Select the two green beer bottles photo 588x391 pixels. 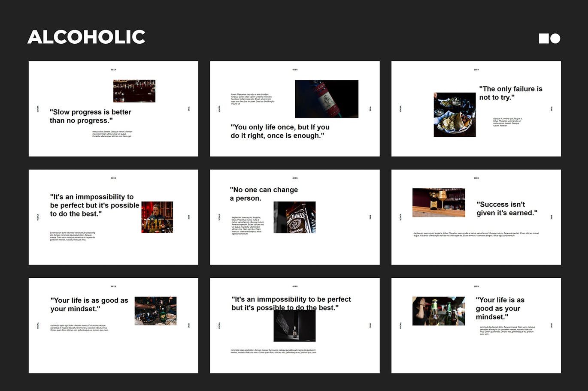pyautogui.click(x=438, y=311)
